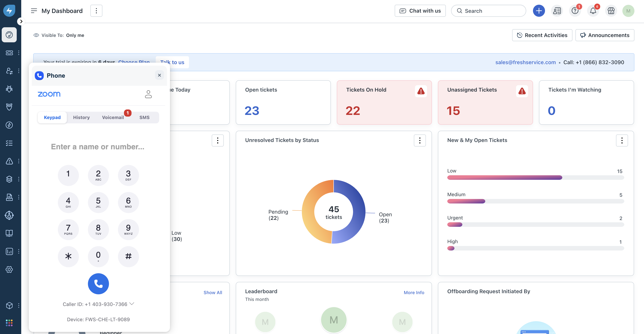Image resolution: width=644 pixels, height=334 pixels.
Task: Click the blue call button
Action: point(98,283)
